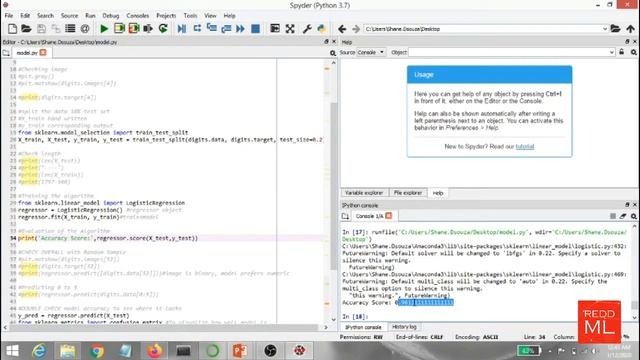Image resolution: width=640 pixels, height=360 pixels.
Task: Close the Console 1/A tab
Action: click(x=389, y=216)
